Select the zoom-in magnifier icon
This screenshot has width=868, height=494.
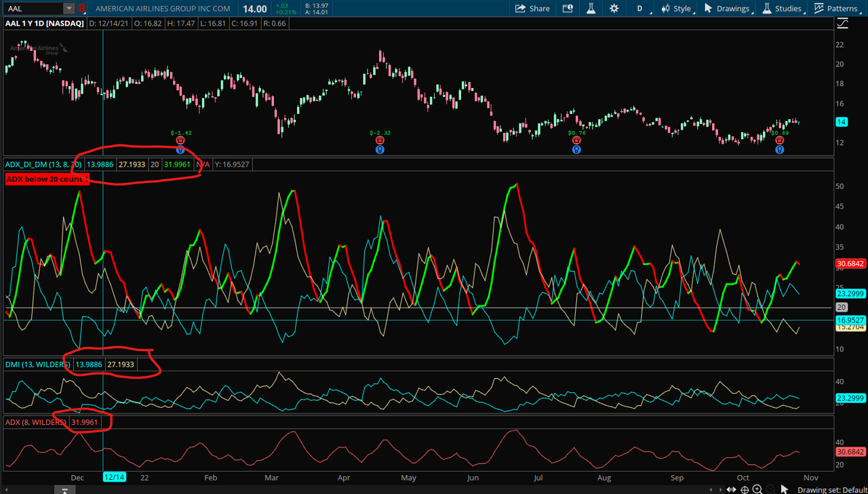(x=756, y=489)
